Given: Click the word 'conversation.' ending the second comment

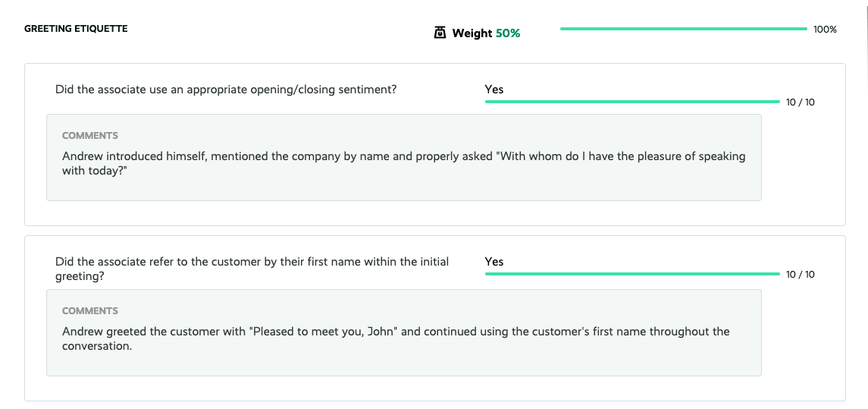Looking at the screenshot, I should click(97, 346).
